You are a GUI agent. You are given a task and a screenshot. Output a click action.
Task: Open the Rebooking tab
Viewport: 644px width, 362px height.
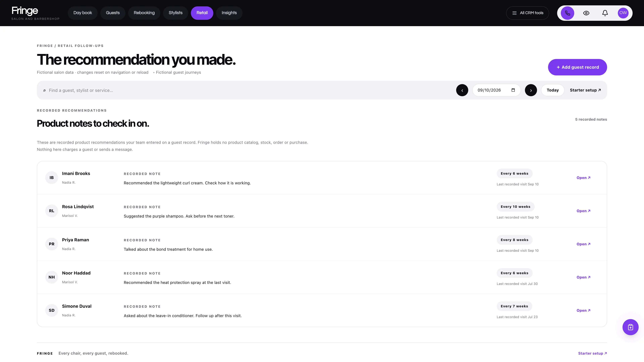[144, 13]
